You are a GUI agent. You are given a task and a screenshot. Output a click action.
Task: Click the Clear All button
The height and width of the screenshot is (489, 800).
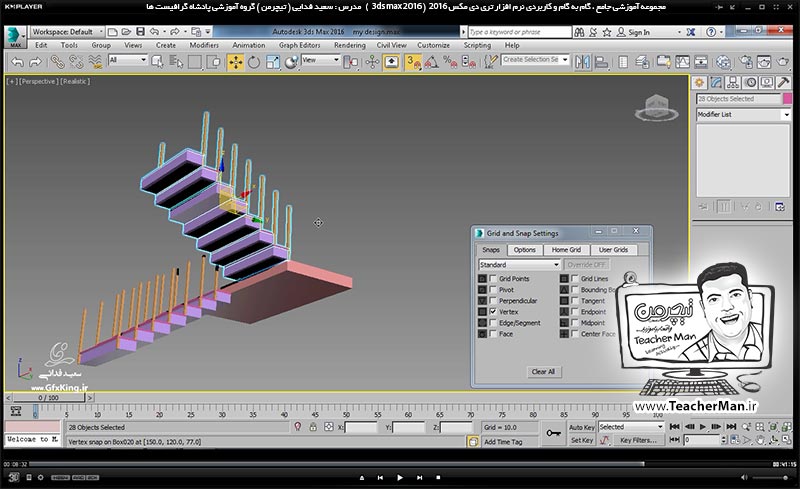click(543, 372)
